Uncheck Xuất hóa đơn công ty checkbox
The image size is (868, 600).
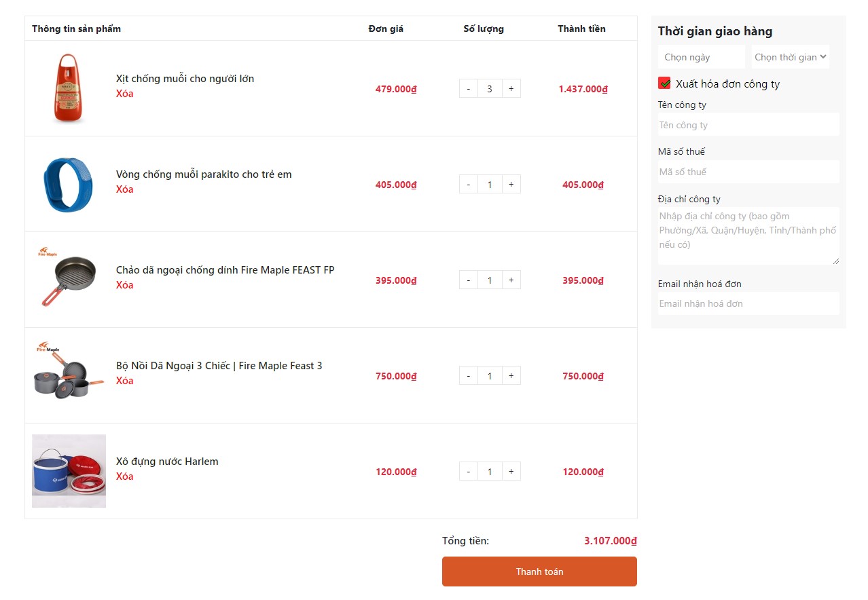click(x=664, y=83)
